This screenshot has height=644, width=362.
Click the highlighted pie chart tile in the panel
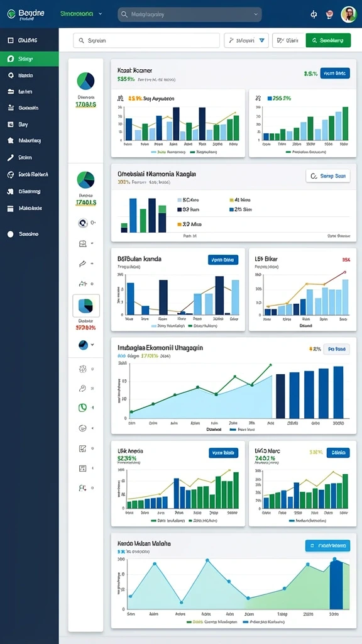85,306
